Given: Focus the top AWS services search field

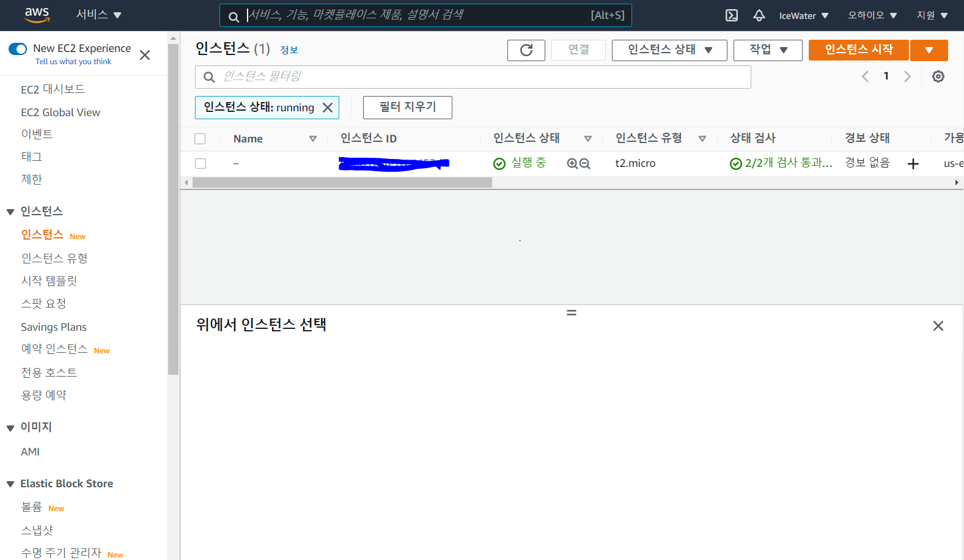Looking at the screenshot, I should point(425,15).
